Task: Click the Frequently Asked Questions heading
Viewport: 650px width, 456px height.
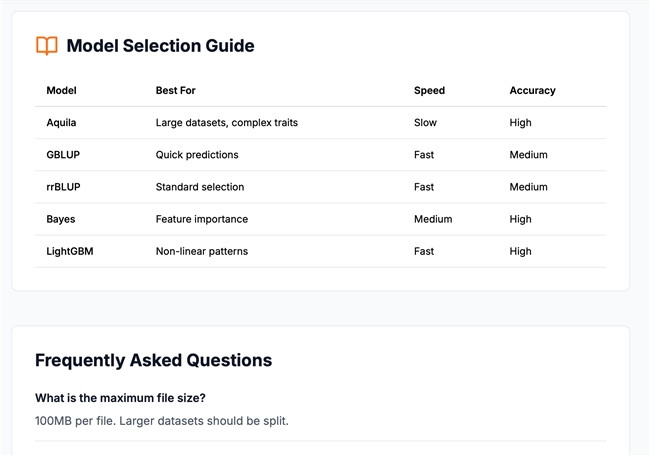Action: [153, 360]
